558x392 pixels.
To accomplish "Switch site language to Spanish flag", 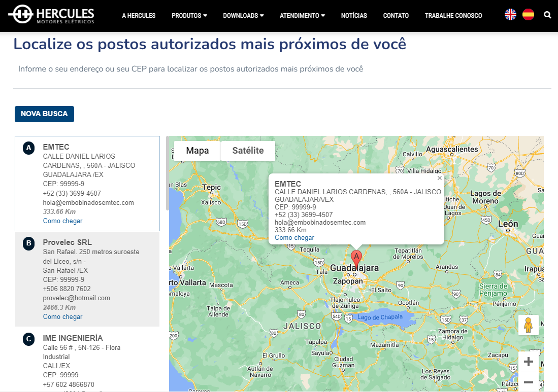I will click(x=528, y=15).
